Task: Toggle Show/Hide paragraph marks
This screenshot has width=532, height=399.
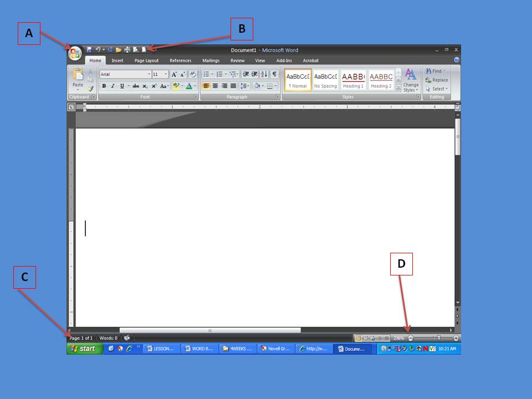Action: [x=274, y=74]
